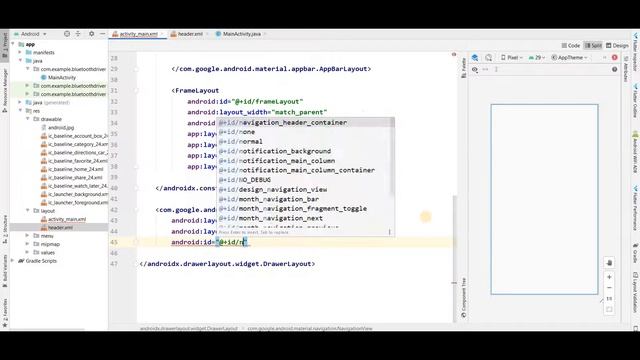Switch to the MainActivity.java editor tab

pos(241,34)
